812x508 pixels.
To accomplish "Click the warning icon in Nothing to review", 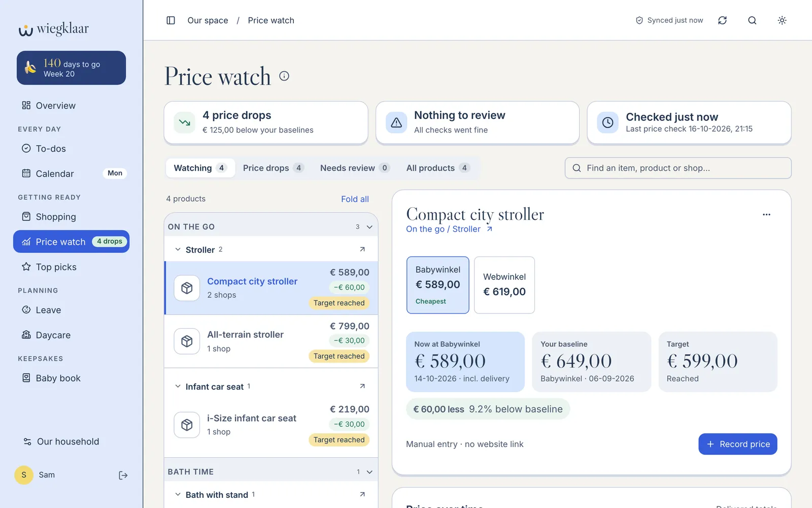I will [396, 122].
